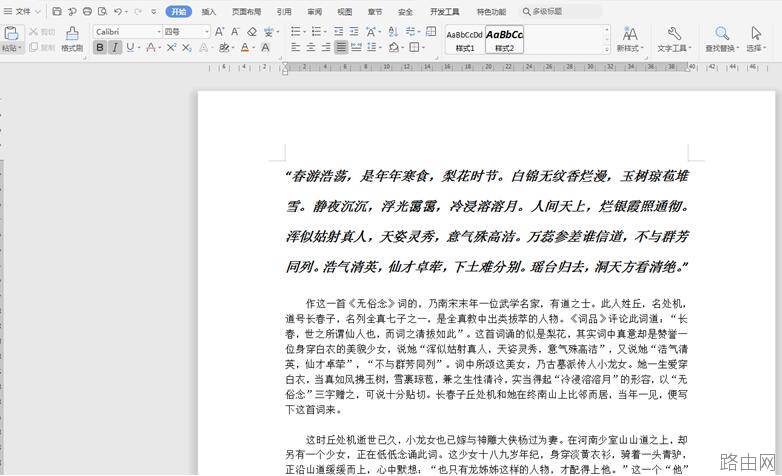This screenshot has width=782, height=476.
Task: Click the red font color button
Action: 245,47
